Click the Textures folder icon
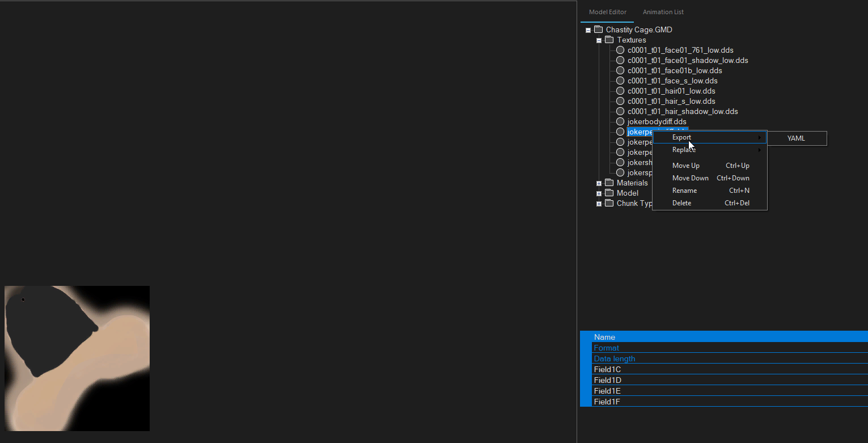Viewport: 868px width, 443px height. pyautogui.click(x=609, y=40)
